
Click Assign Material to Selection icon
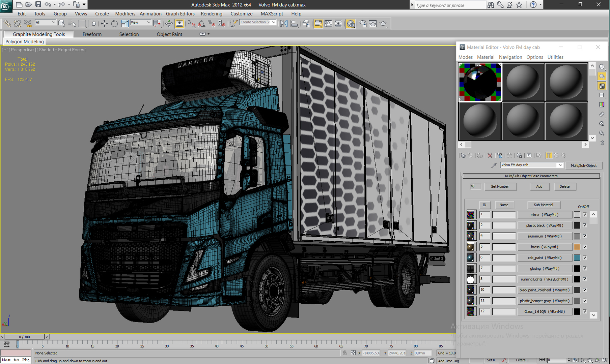click(x=480, y=155)
